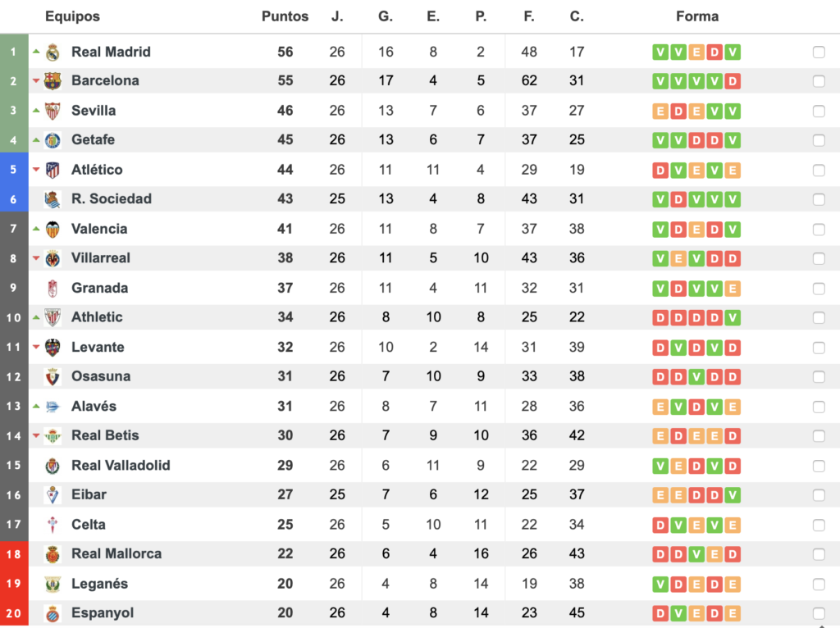Click green up arrow beside Alavés
The height and width of the screenshot is (628, 840).
[x=36, y=407]
